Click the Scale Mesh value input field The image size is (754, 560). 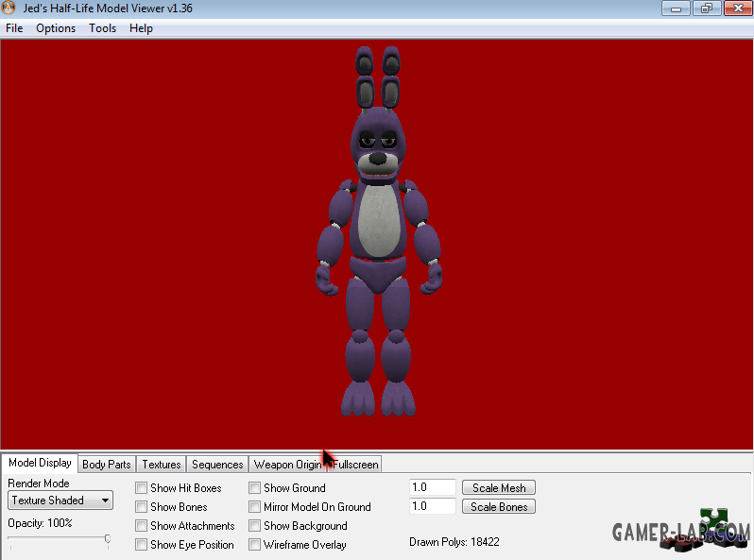click(x=433, y=487)
